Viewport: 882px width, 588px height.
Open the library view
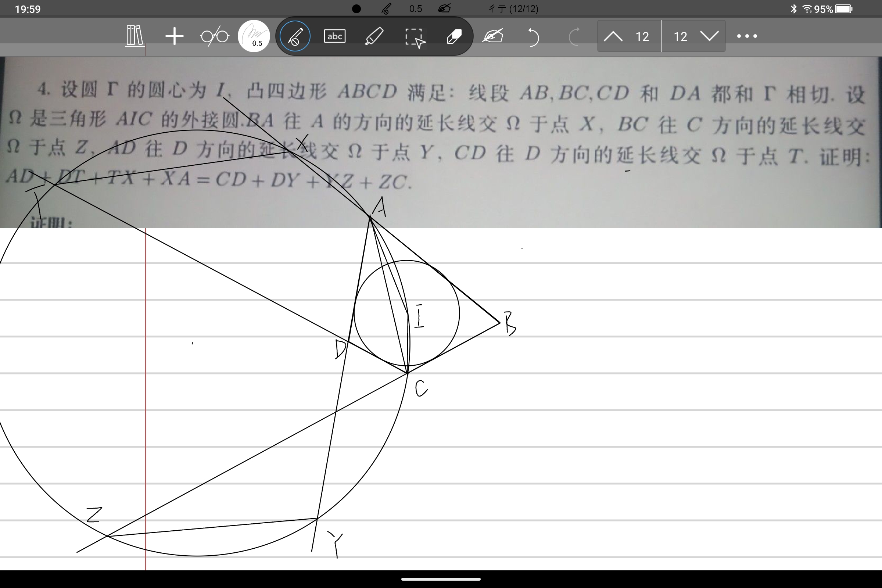pos(134,36)
